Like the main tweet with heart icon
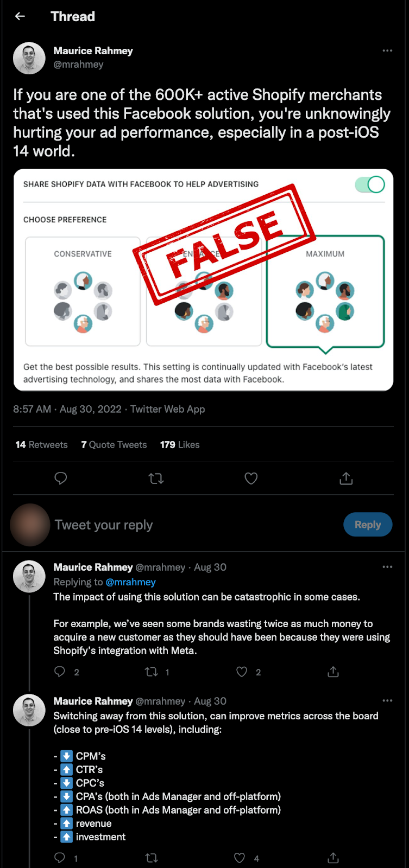Screen dimensions: 409x868 point(251,478)
